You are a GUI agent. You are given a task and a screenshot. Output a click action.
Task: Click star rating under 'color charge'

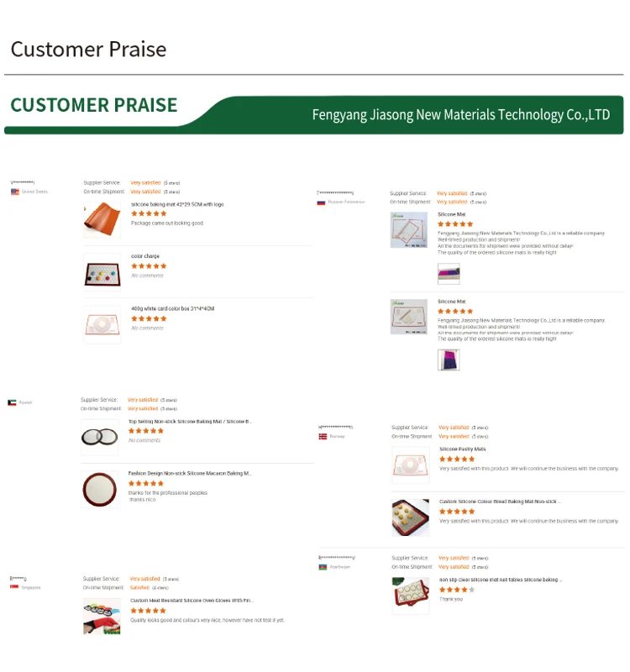[x=149, y=266]
